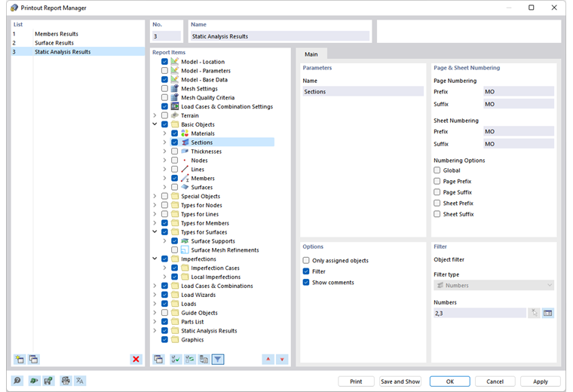The image size is (573, 392).
Task: Click the Terrain icon in tree
Action: click(x=175, y=115)
